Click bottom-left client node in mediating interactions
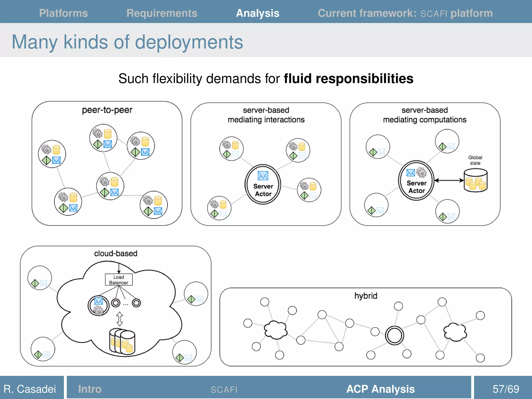Image resolution: width=532 pixels, height=399 pixels. point(219,208)
